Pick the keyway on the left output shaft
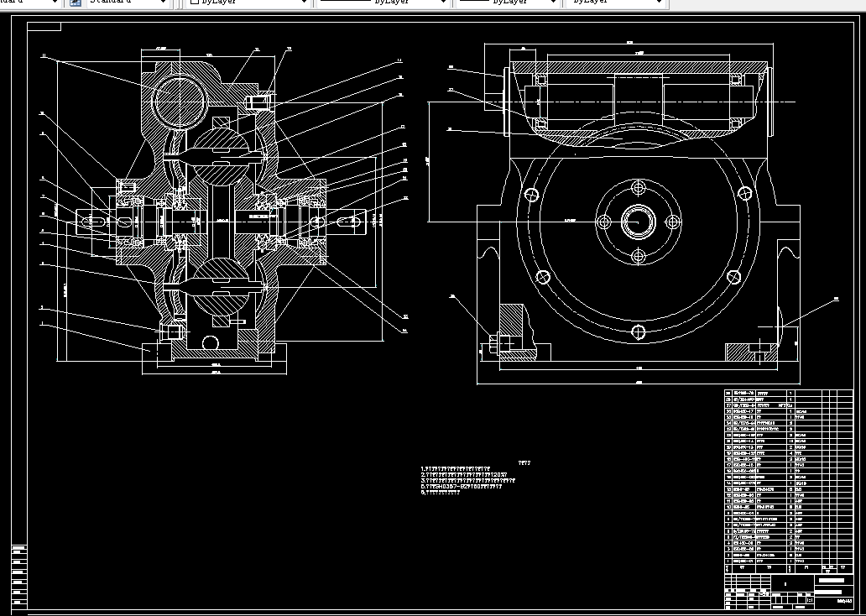Image resolution: width=866 pixels, height=616 pixels. tap(91, 222)
